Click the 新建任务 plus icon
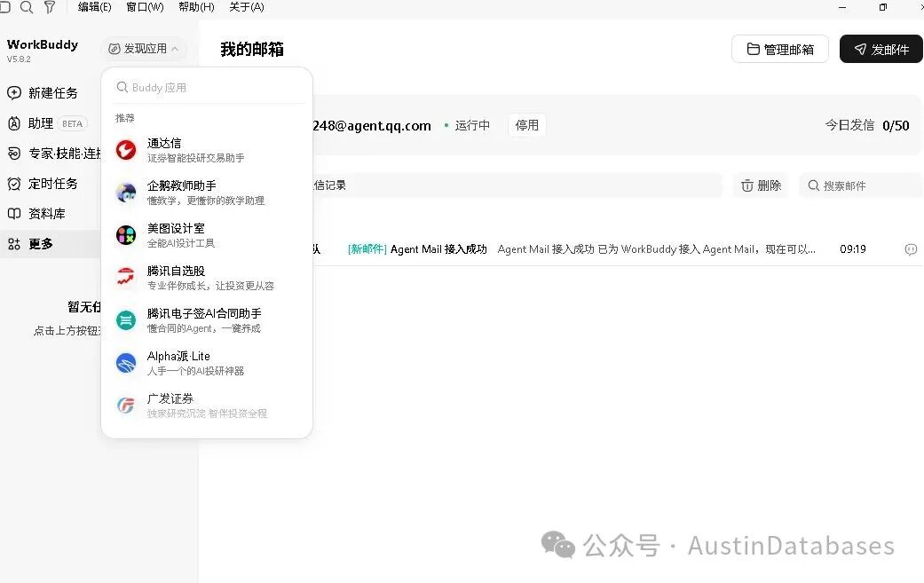Screen dimensions: 924x583 [x=14, y=92]
